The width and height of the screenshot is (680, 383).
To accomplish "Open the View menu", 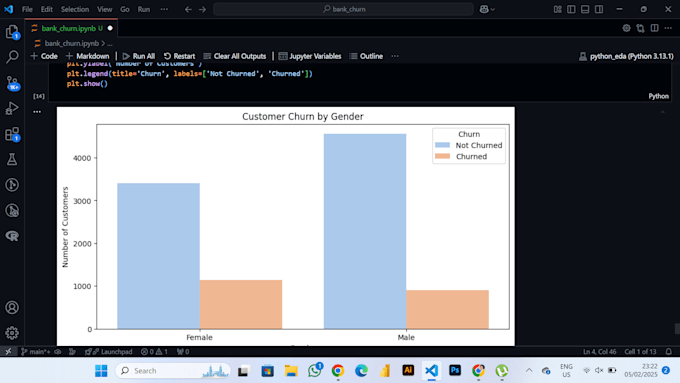I will coord(104,9).
